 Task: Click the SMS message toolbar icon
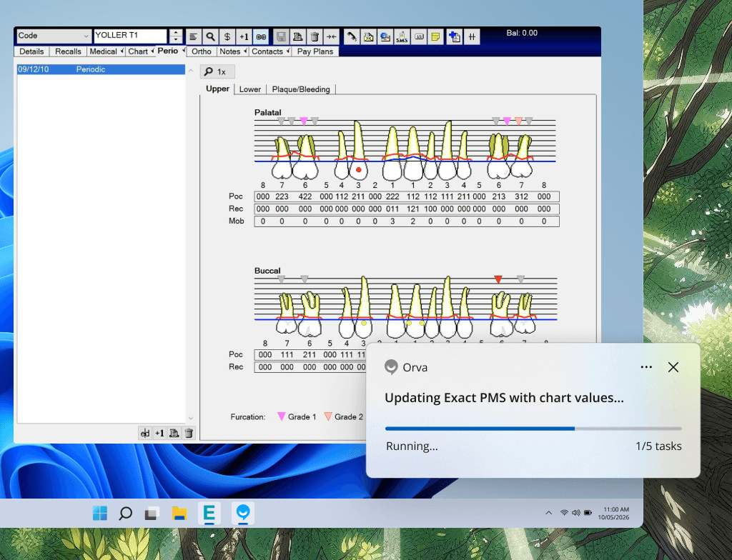(x=402, y=36)
